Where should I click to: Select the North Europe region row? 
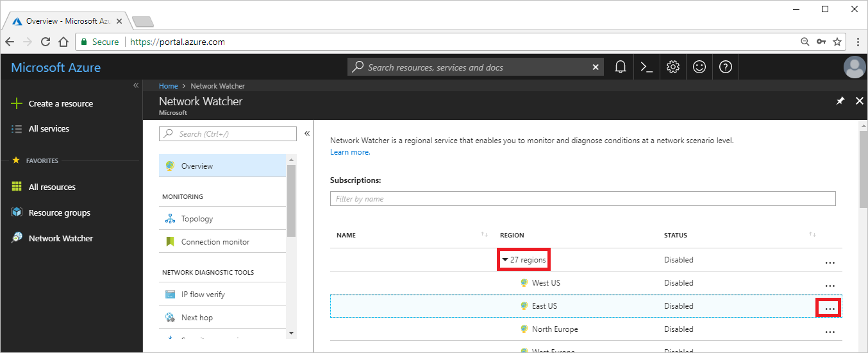pos(586,329)
